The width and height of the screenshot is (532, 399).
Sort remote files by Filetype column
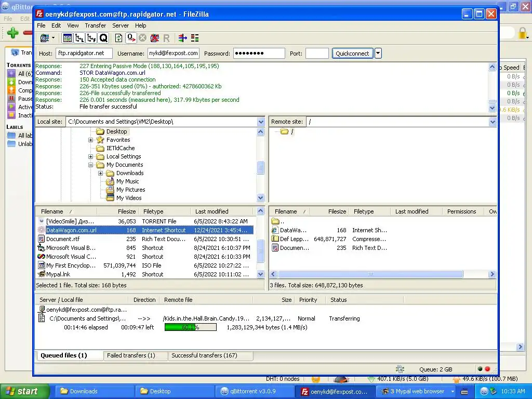364,211
